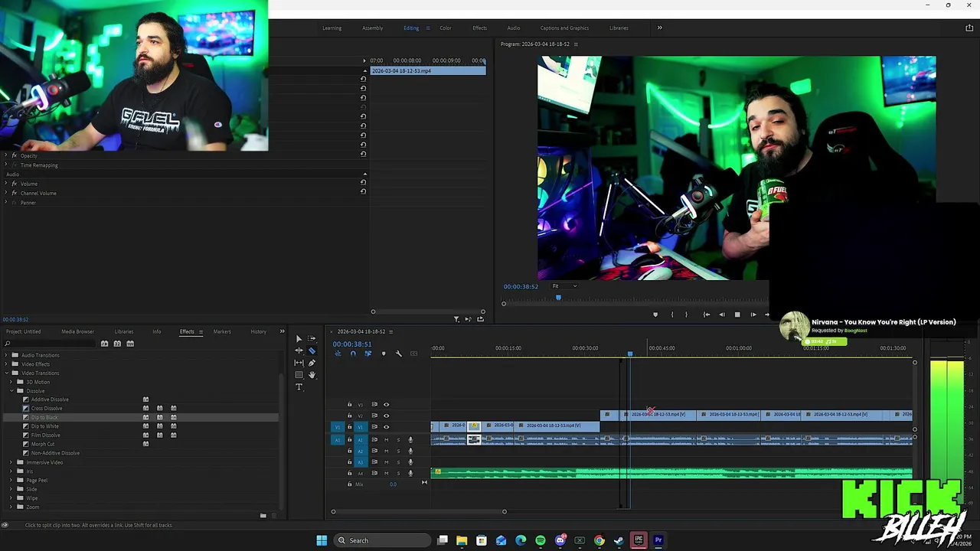Toggle Opacity fx in Effect Controls

[14, 155]
